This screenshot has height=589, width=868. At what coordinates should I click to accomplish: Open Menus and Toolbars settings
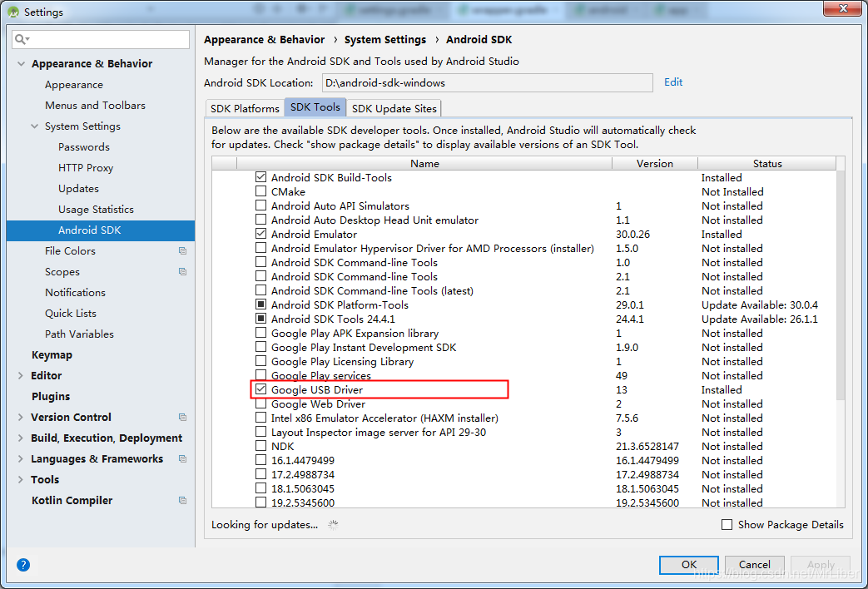click(x=95, y=105)
